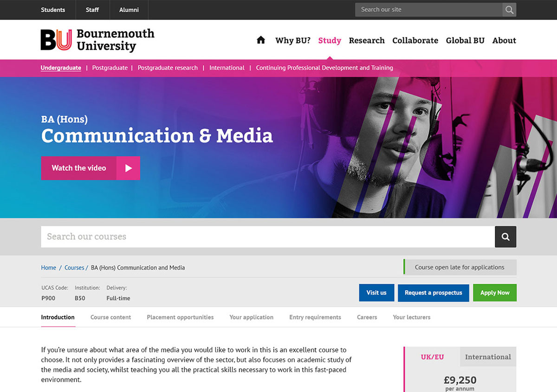Open the Alumni link in top bar
Viewport: 557px width, 392px height.
point(129,10)
